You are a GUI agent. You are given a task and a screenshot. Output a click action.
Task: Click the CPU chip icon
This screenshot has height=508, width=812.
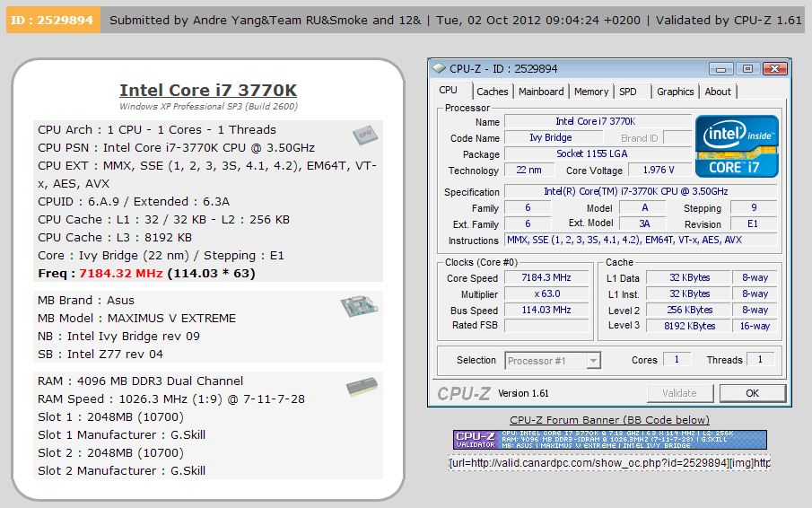coord(363,135)
